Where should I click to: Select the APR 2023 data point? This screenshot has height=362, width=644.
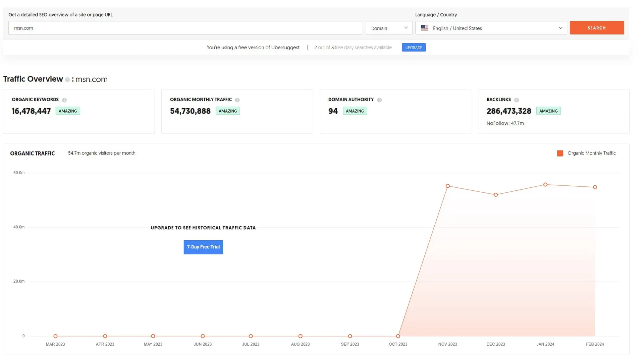tap(105, 336)
